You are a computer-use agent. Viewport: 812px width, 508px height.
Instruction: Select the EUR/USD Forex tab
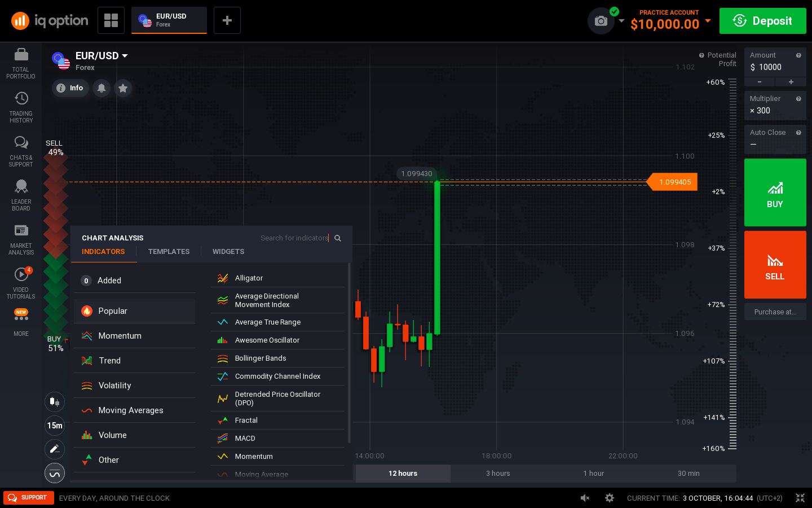(169, 20)
